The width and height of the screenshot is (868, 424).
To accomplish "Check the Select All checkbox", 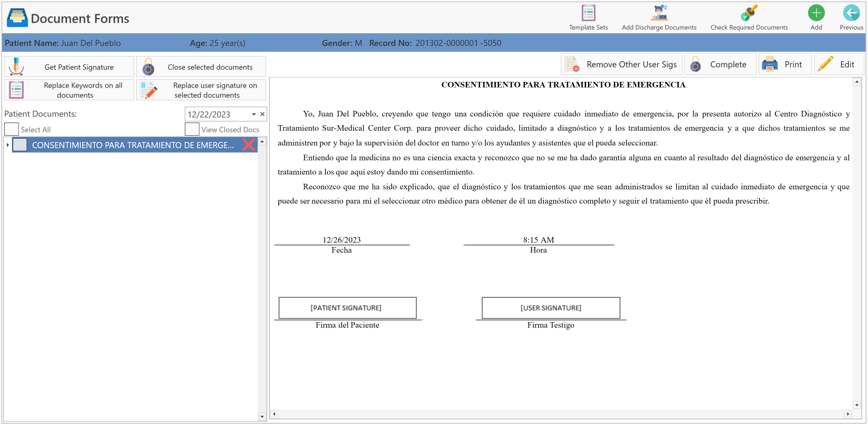I will (x=12, y=129).
